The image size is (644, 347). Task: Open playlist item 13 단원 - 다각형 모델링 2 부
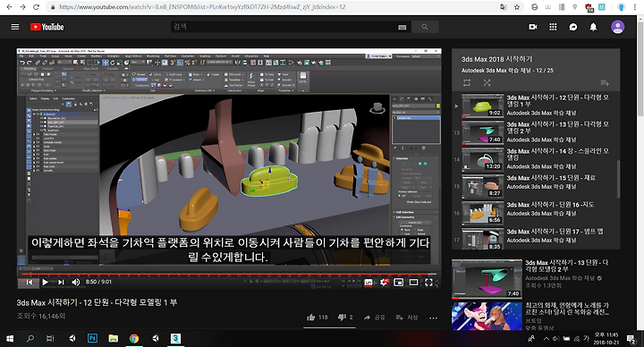click(x=536, y=131)
